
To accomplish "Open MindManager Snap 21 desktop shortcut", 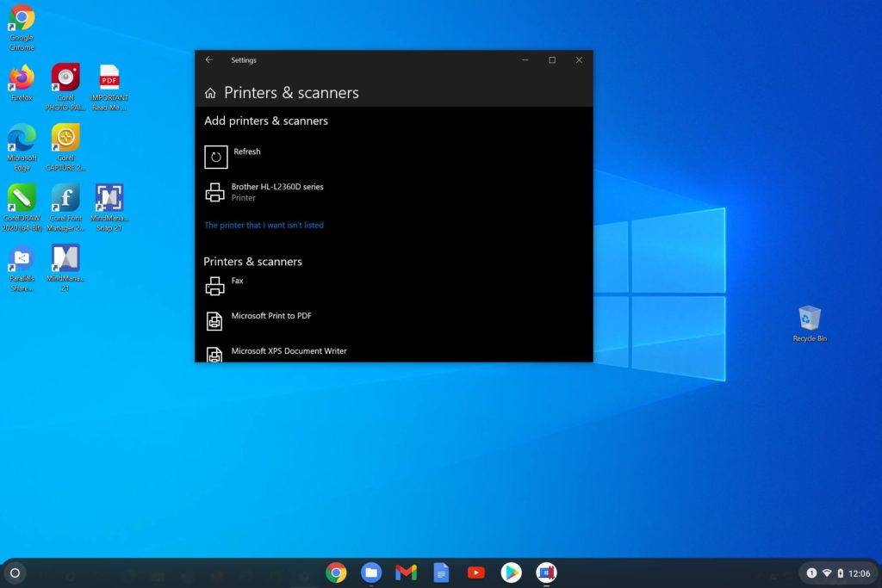I will [x=109, y=207].
